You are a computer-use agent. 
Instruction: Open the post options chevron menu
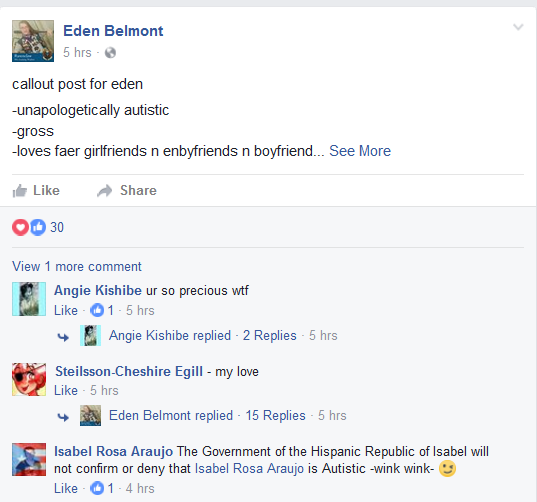tap(518, 27)
